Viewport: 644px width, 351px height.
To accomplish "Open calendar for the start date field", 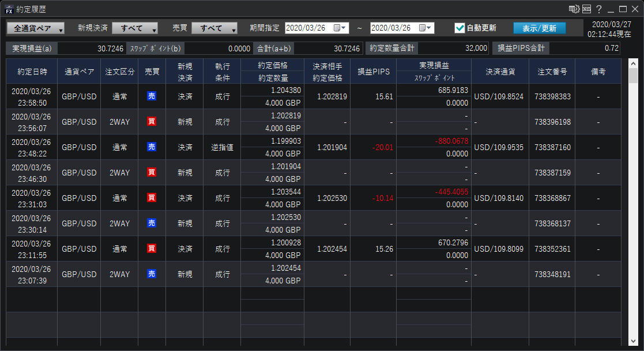I will (x=338, y=28).
